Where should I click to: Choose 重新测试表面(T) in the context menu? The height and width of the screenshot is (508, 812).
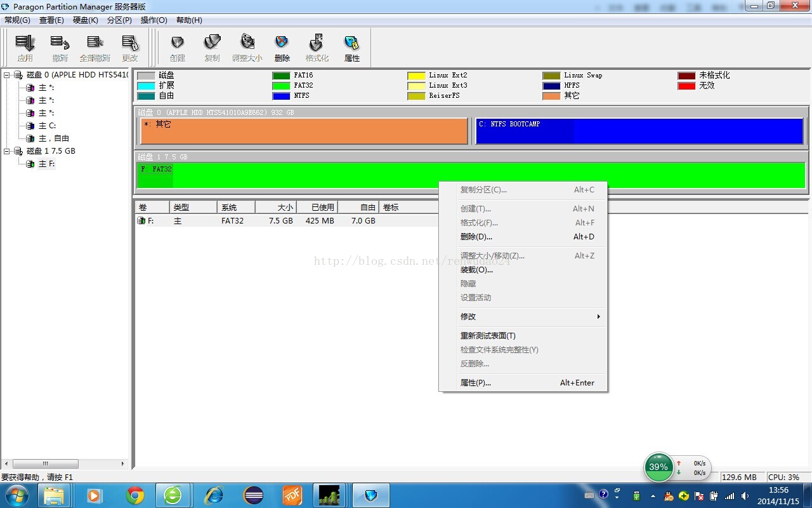(523, 336)
